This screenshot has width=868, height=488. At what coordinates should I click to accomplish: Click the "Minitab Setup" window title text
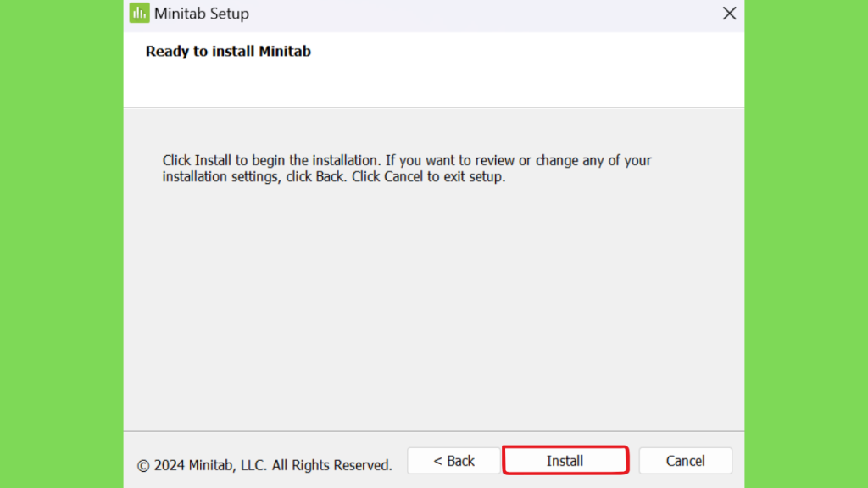(x=202, y=14)
